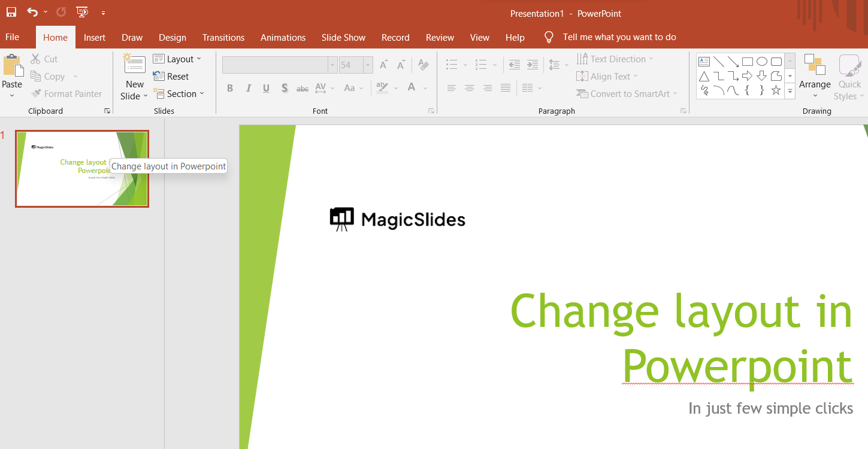Open the undo history dropdown arrow
Image resolution: width=868 pixels, height=449 pixels.
(x=46, y=12)
